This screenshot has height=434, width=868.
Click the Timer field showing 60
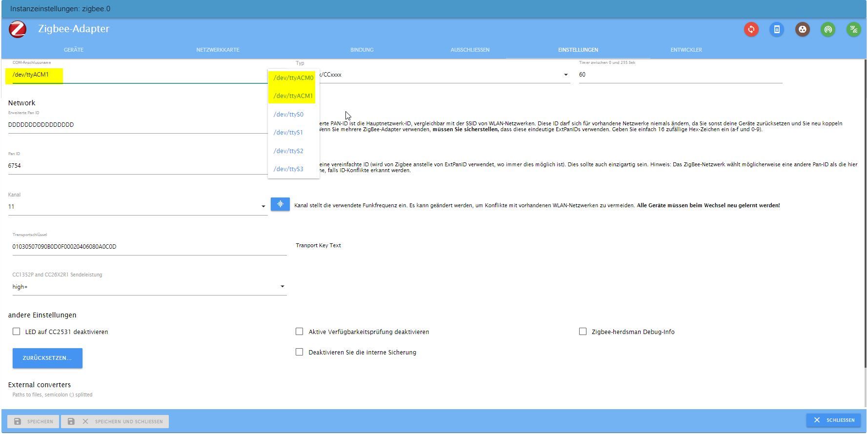point(681,75)
